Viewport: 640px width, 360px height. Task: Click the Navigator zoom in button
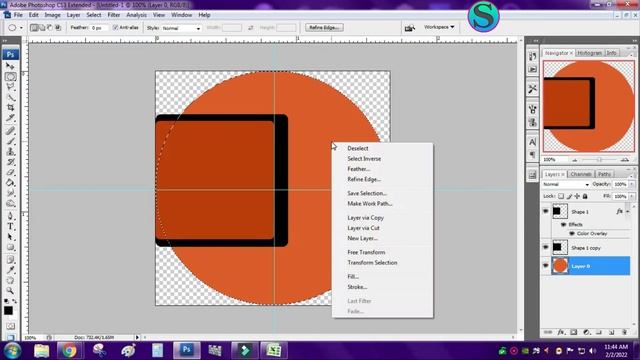tap(624, 160)
